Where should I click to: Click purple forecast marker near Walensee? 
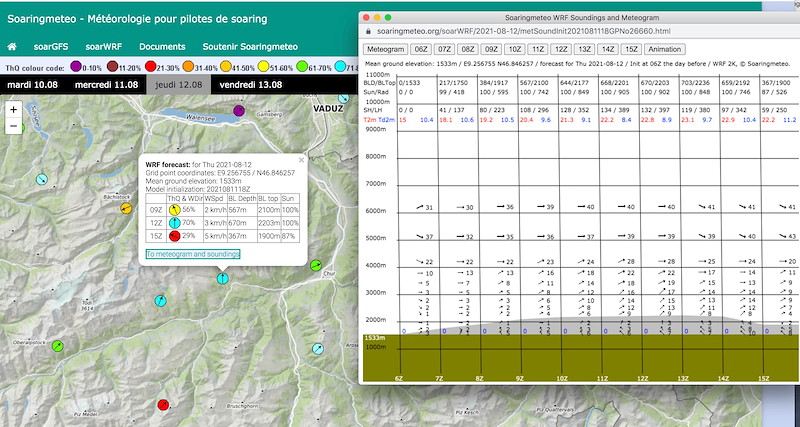tap(239, 110)
